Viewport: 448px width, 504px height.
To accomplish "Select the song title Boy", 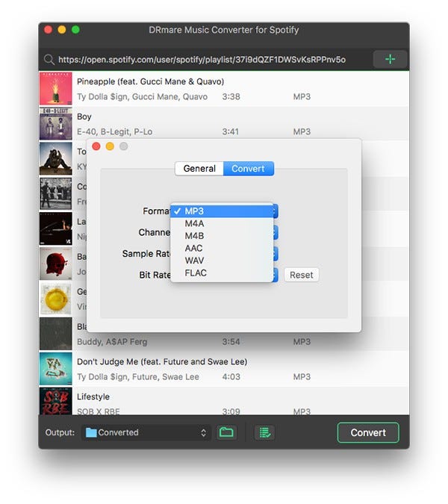I will [x=84, y=116].
